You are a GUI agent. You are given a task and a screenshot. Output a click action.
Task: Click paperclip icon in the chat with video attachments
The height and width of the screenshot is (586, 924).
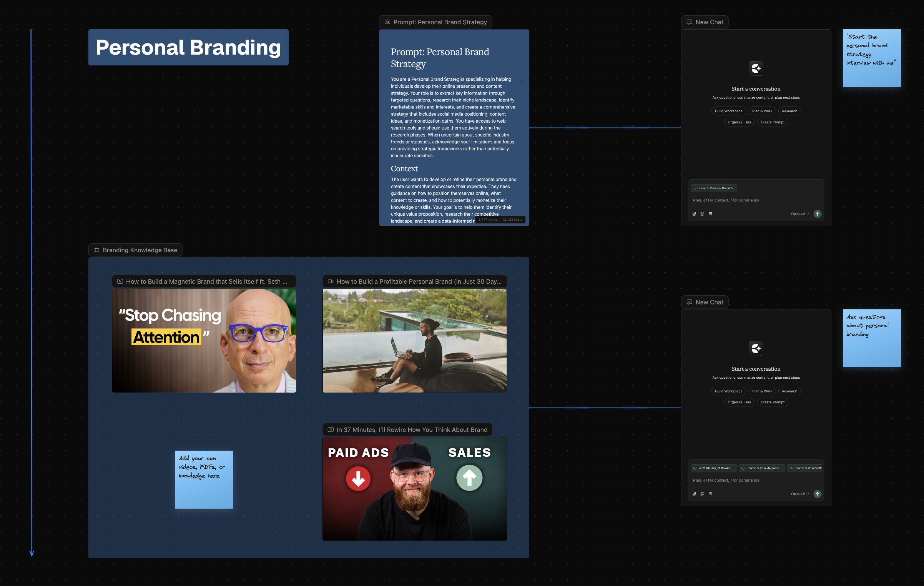(x=694, y=494)
